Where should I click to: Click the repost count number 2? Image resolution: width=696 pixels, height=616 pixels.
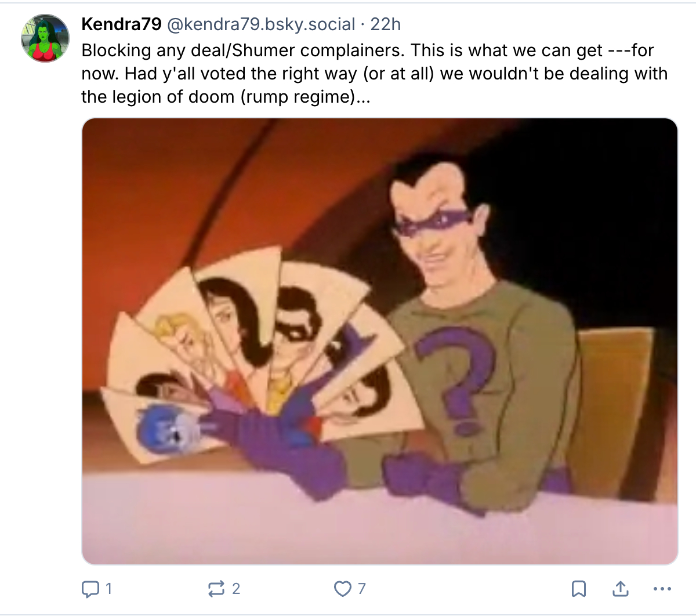coord(235,589)
